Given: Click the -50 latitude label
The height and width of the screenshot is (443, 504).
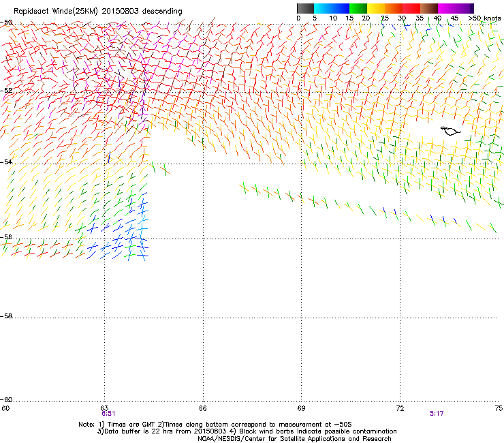Looking at the screenshot, I should (6, 22).
